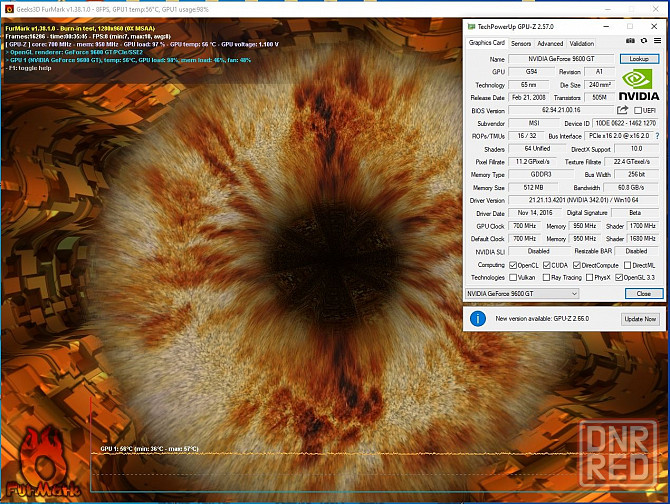Click the Name field NVIDIA GeForce 9600 GT
Viewport: 670px width, 504px height.
pyautogui.click(x=561, y=59)
